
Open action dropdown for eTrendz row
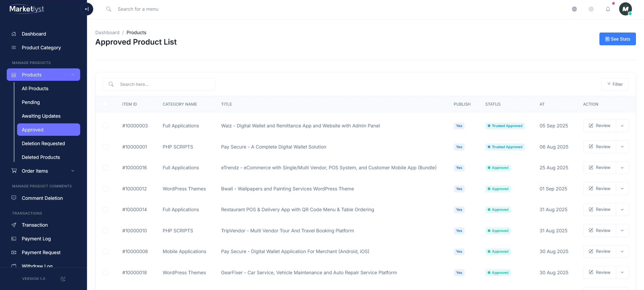coord(622,168)
